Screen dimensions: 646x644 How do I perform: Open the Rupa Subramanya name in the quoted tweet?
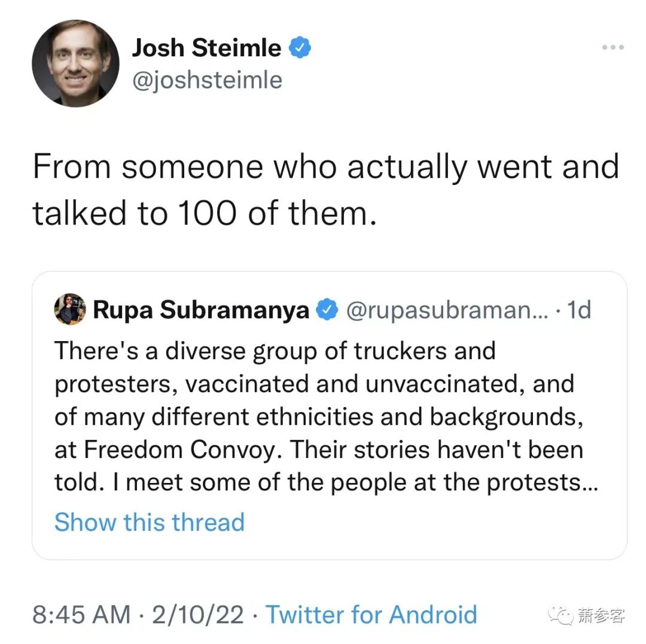pos(201,310)
